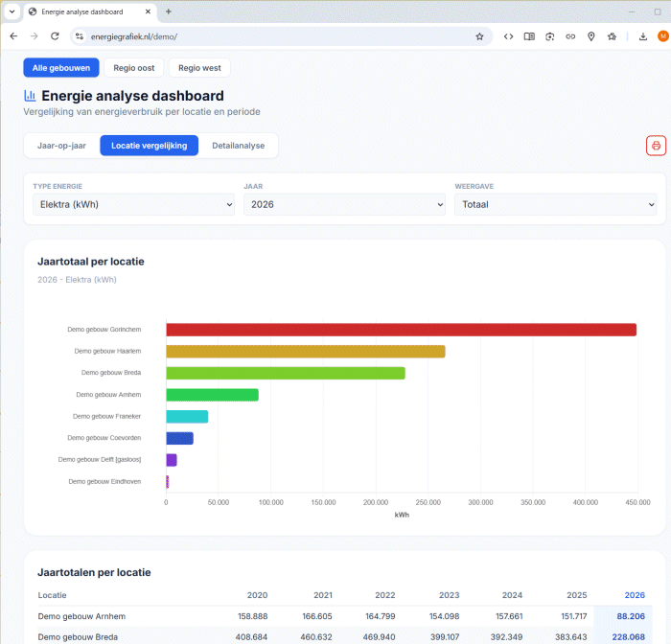
Task: Click the reading mode book icon
Action: [529, 36]
